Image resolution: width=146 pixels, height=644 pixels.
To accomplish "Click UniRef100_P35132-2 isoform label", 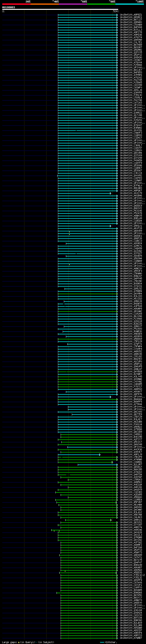I will point(132,575).
